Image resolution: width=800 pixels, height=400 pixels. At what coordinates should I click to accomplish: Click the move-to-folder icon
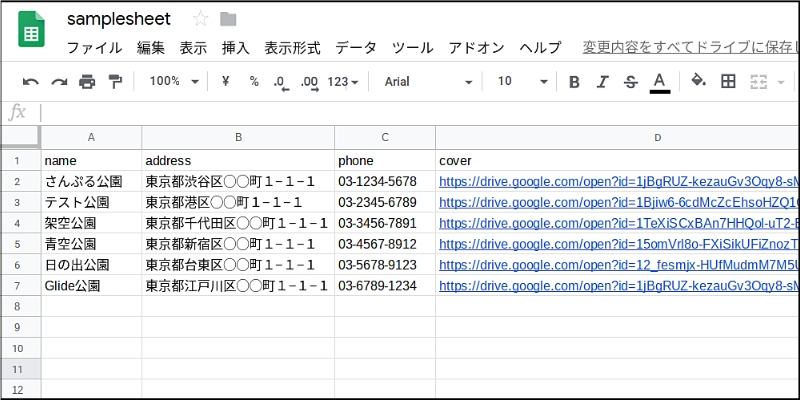point(228,19)
